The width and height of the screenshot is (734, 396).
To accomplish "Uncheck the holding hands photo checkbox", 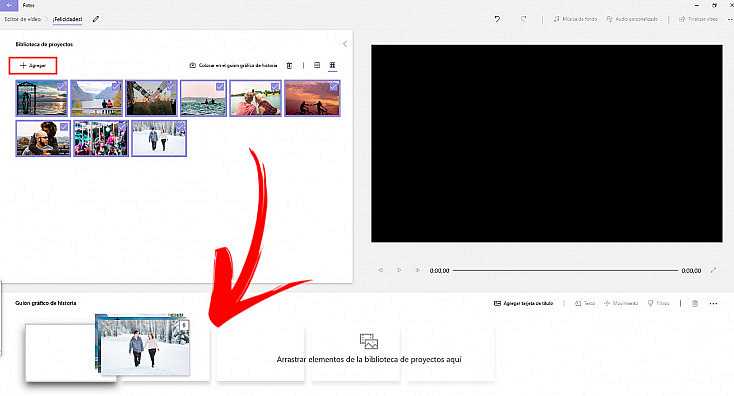I will 171,87.
